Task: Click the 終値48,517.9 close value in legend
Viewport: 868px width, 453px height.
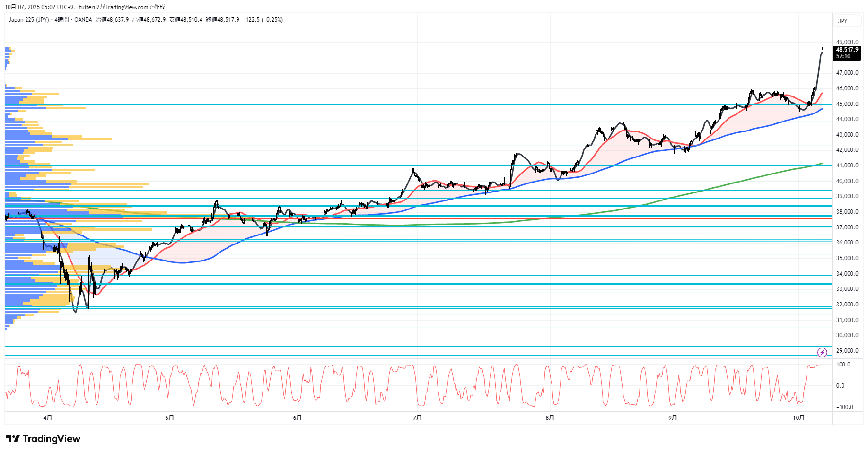Action: [222, 20]
